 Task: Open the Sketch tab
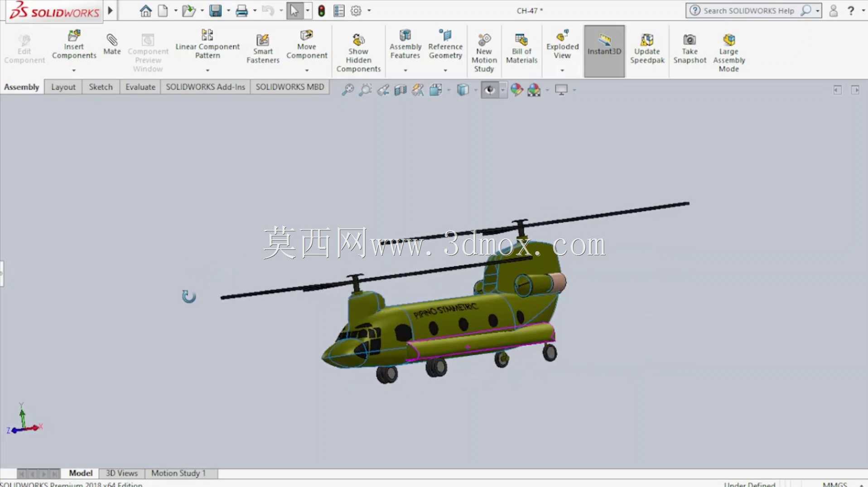pyautogui.click(x=101, y=87)
